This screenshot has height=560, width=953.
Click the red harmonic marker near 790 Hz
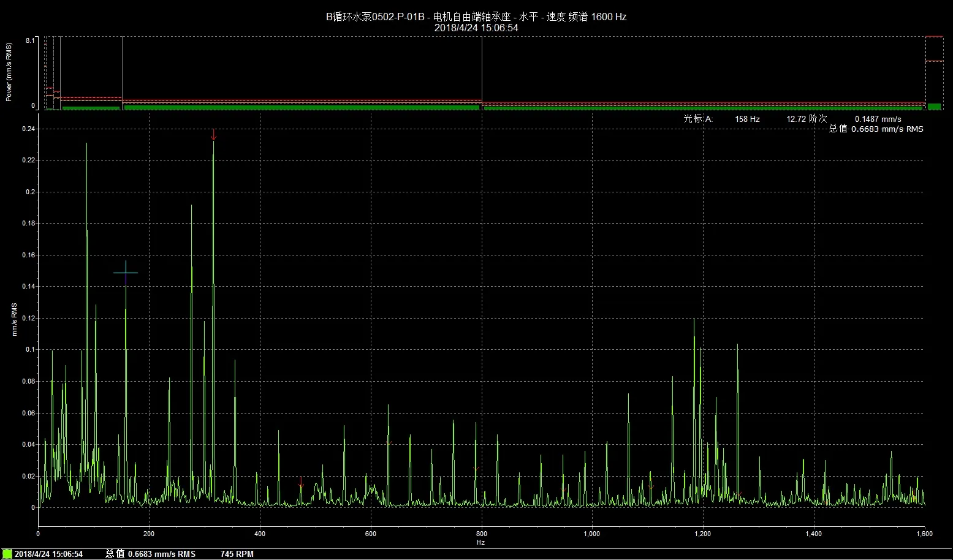coord(476,469)
